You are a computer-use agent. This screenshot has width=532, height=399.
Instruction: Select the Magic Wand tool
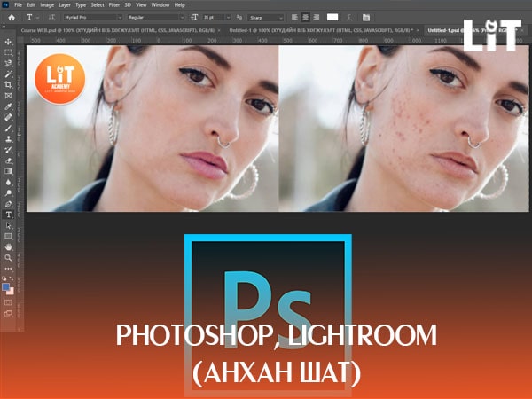tap(8, 74)
